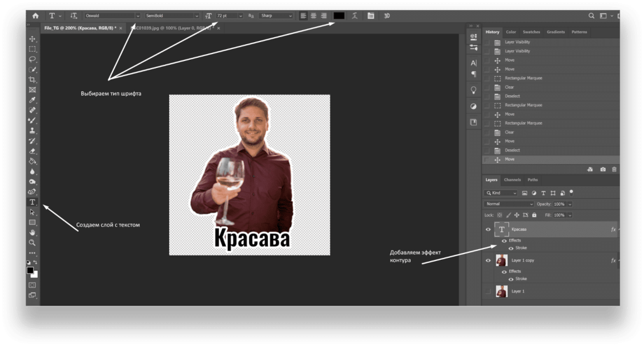Click the create warped text icon
Image resolution: width=644 pixels, height=346 pixels.
click(x=355, y=15)
